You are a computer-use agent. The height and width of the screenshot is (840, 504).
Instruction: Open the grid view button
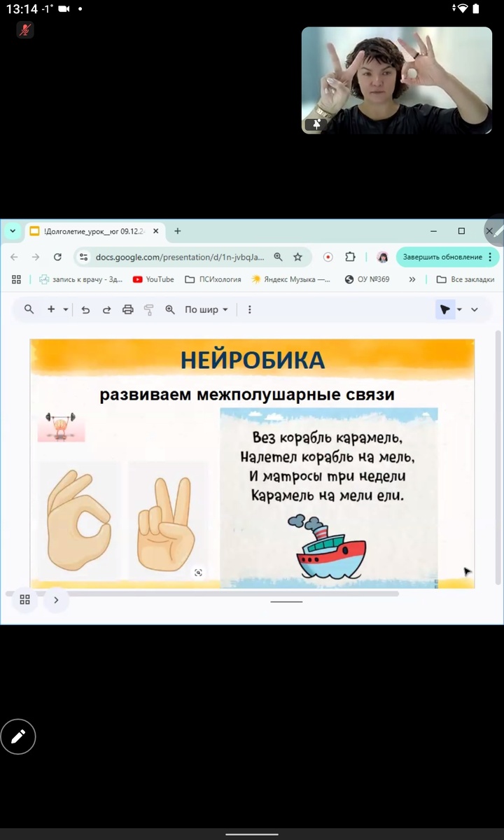[24, 599]
